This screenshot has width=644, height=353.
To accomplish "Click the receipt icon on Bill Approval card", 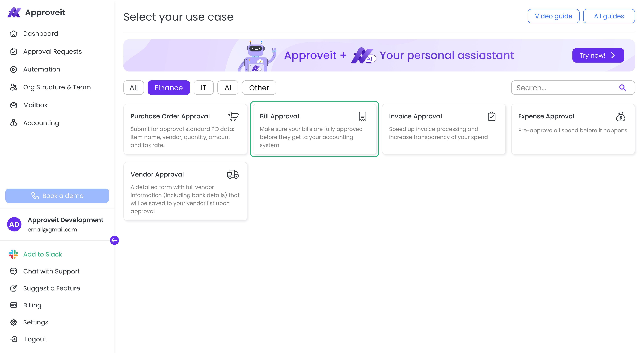I will tap(363, 116).
